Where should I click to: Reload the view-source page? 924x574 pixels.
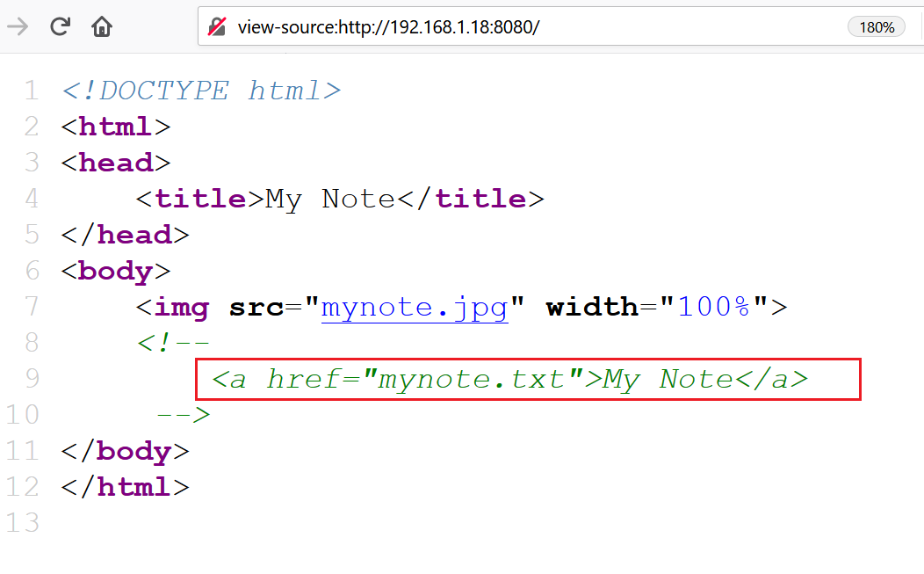tap(60, 26)
